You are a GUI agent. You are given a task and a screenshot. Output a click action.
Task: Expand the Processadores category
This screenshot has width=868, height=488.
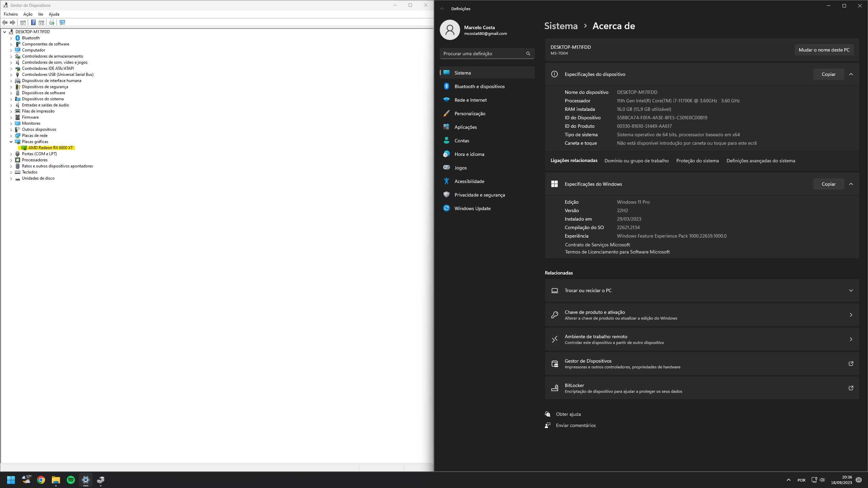pyautogui.click(x=11, y=160)
